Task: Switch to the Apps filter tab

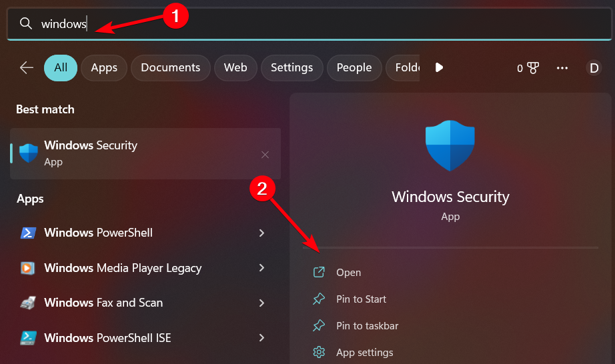Action: [x=104, y=68]
